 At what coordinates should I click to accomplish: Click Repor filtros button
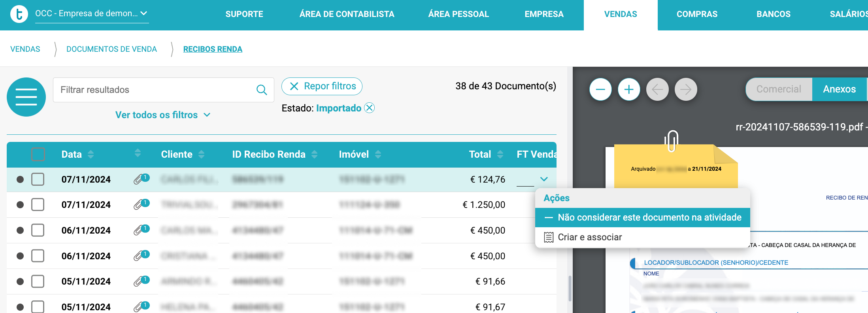(322, 86)
